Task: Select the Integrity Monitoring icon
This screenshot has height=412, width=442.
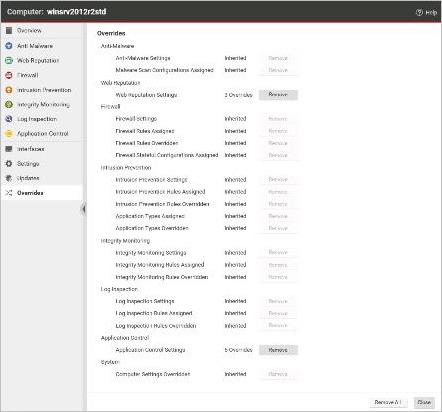Action: pyautogui.click(x=9, y=105)
